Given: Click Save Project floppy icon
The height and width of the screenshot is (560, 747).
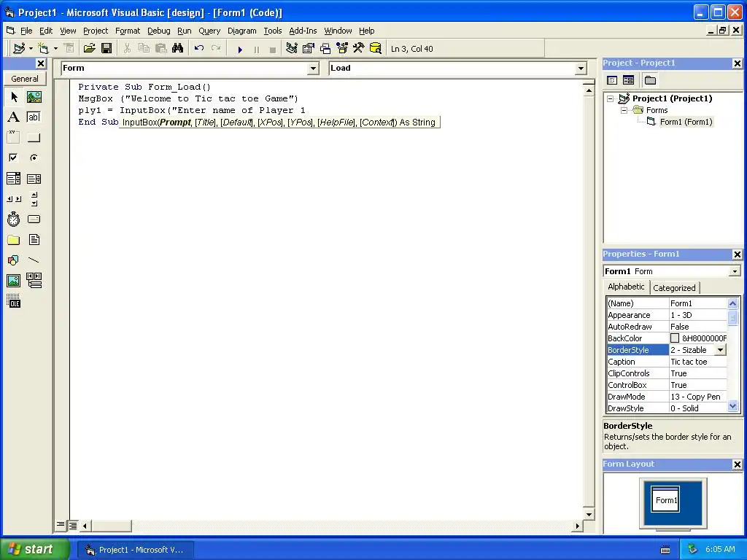Looking at the screenshot, I should (107, 49).
